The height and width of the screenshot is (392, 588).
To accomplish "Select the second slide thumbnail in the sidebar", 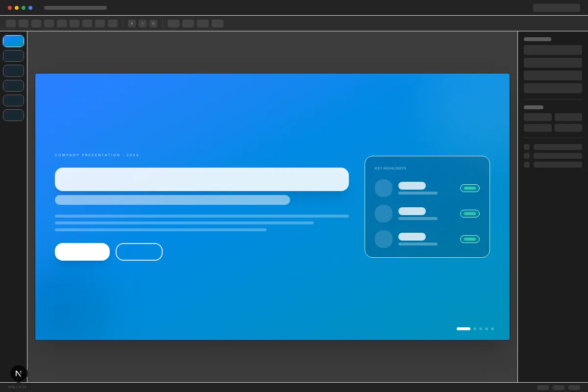I will 13,56.
